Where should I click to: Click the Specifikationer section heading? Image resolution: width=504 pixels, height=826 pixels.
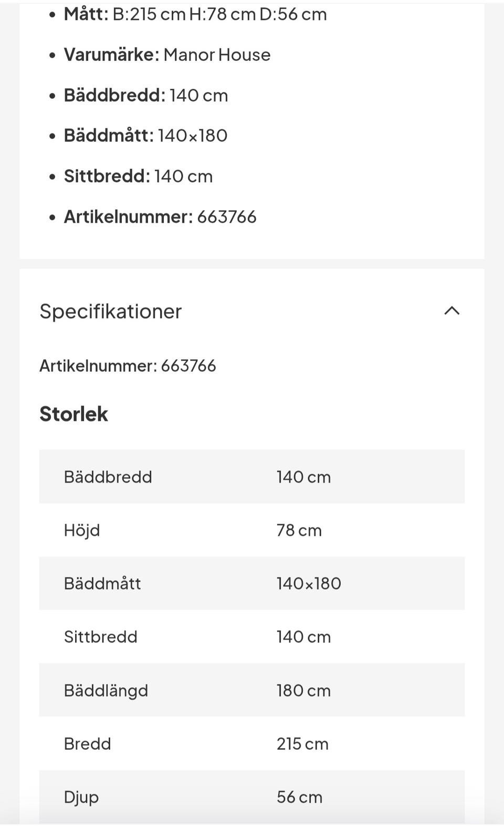pyautogui.click(x=111, y=312)
